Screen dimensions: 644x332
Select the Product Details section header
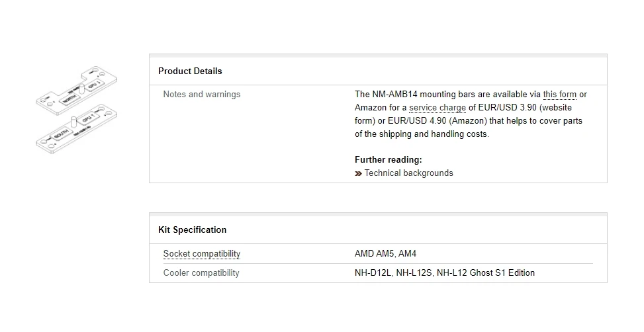(x=190, y=71)
